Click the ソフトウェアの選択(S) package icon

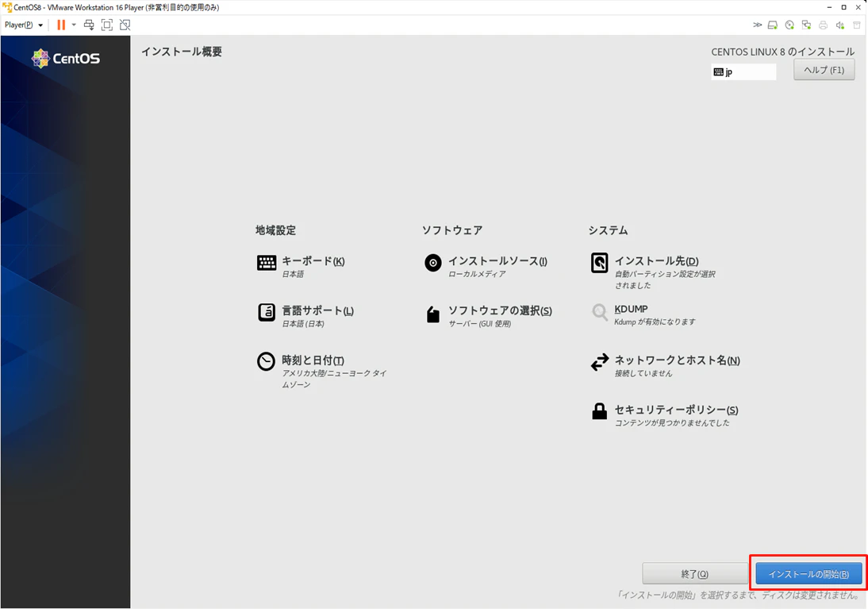coord(433,314)
